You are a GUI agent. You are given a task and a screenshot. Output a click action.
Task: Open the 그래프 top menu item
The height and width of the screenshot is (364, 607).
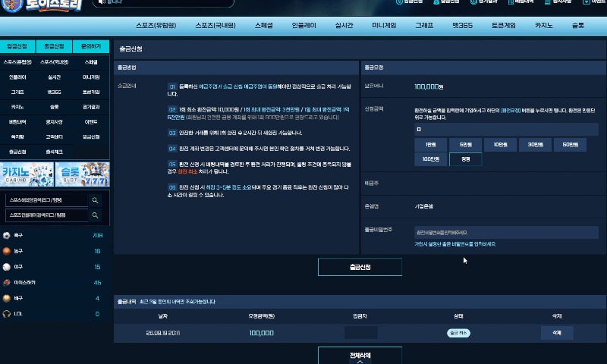[x=424, y=26]
